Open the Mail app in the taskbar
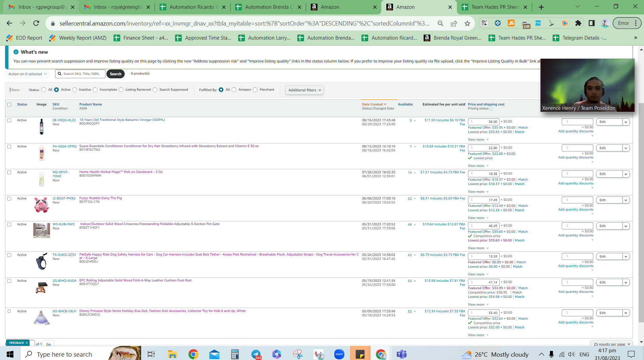The height and width of the screenshot is (360, 644). coord(214,354)
